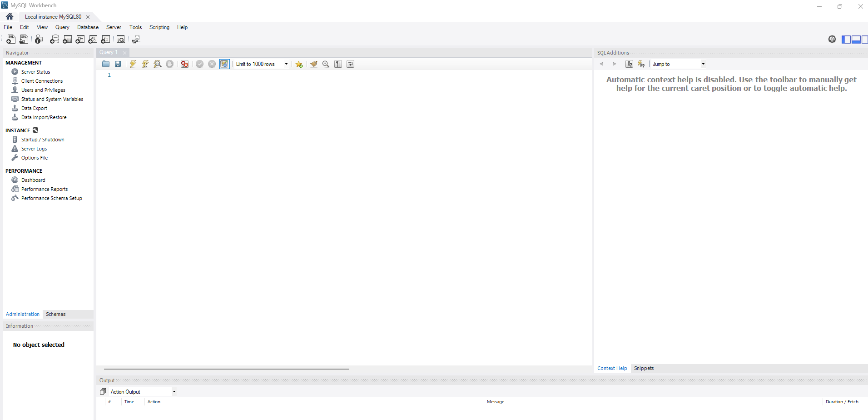
Task: Open Options File
Action: [x=35, y=158]
